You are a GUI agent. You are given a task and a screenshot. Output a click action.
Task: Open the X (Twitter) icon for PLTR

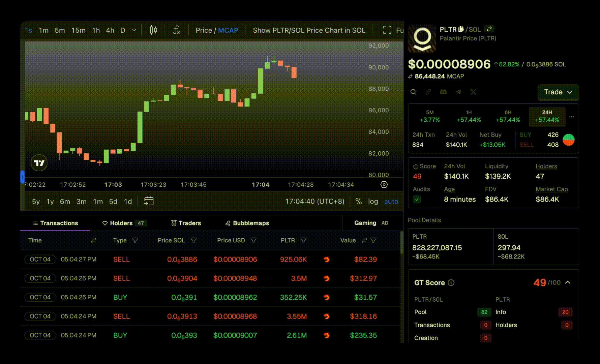[473, 92]
